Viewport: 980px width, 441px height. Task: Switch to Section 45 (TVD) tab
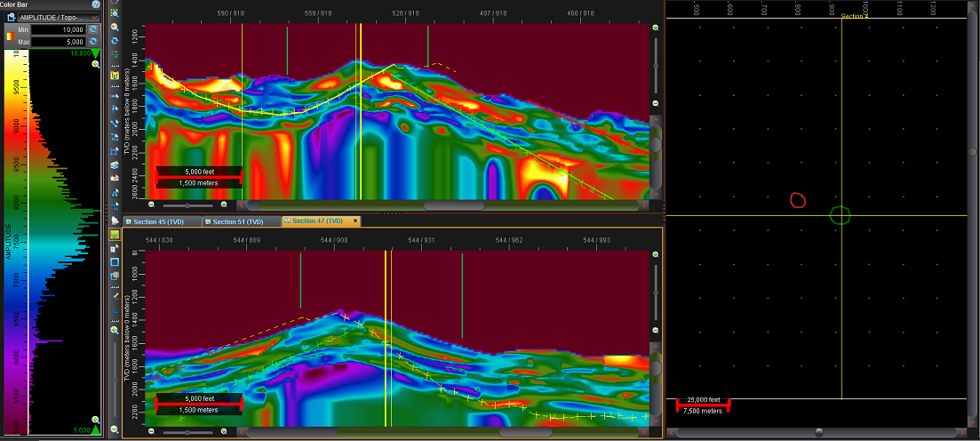[163, 221]
